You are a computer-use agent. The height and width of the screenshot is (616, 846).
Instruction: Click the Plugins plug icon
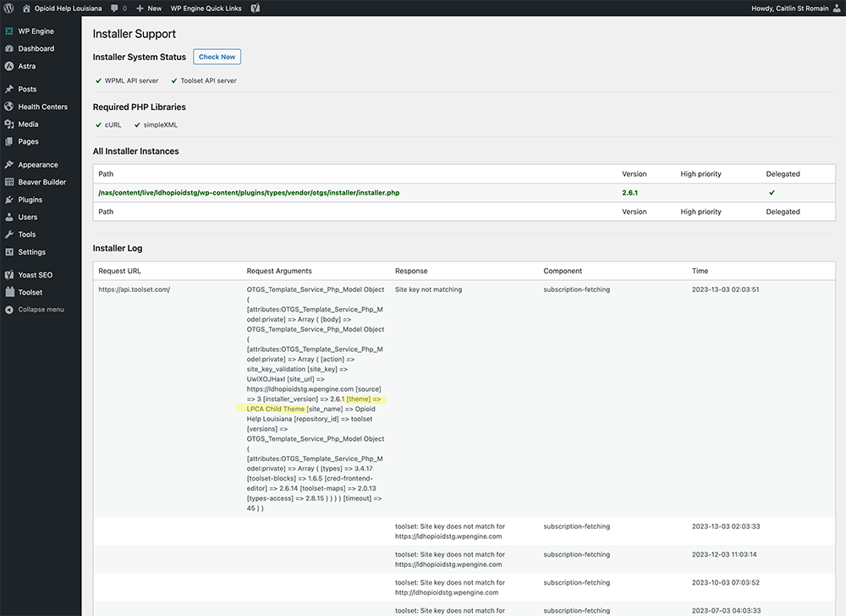(x=8, y=200)
